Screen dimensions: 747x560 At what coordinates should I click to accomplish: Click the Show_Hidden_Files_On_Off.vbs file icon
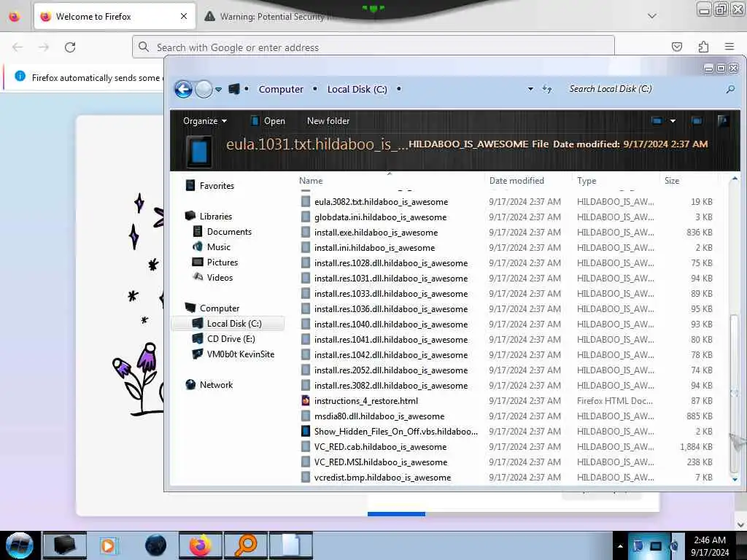click(306, 431)
